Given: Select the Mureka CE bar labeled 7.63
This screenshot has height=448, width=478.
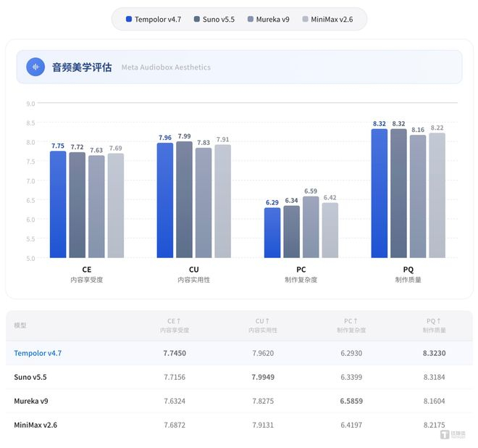Looking at the screenshot, I should click(x=96, y=207).
